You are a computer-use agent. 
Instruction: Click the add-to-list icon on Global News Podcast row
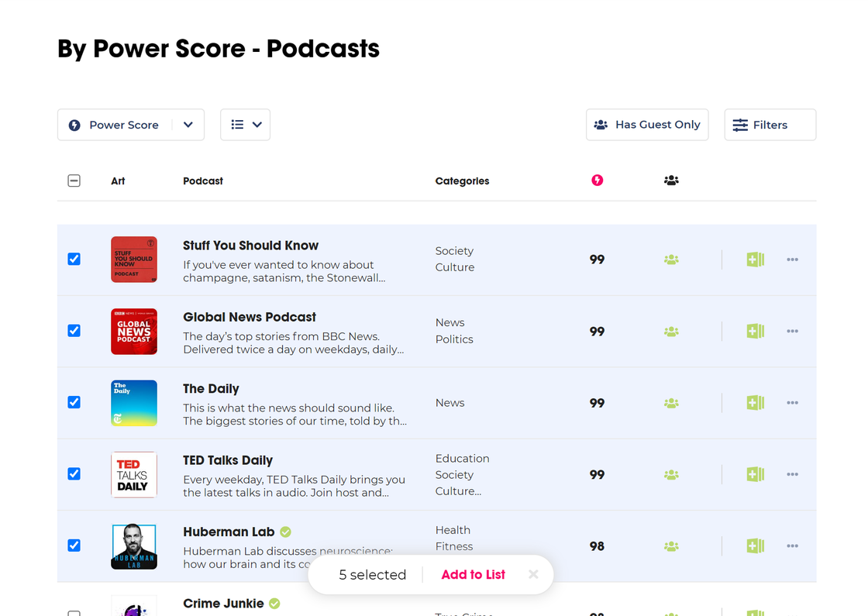pyautogui.click(x=755, y=331)
